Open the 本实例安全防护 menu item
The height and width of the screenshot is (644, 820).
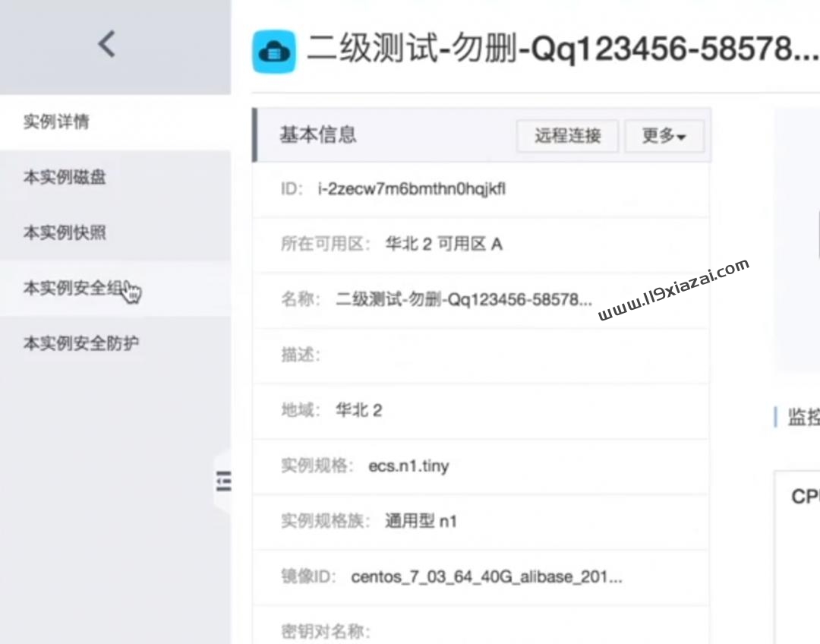click(115, 344)
